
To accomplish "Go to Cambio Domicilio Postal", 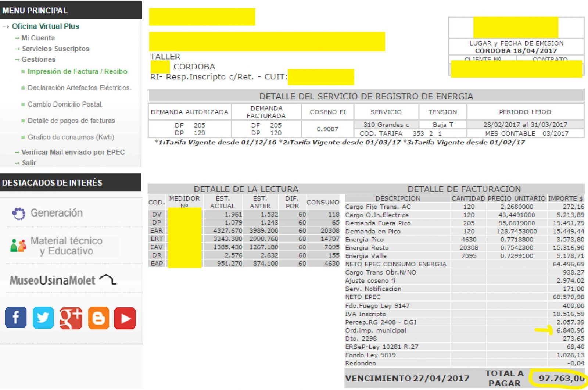I will click(x=65, y=104).
